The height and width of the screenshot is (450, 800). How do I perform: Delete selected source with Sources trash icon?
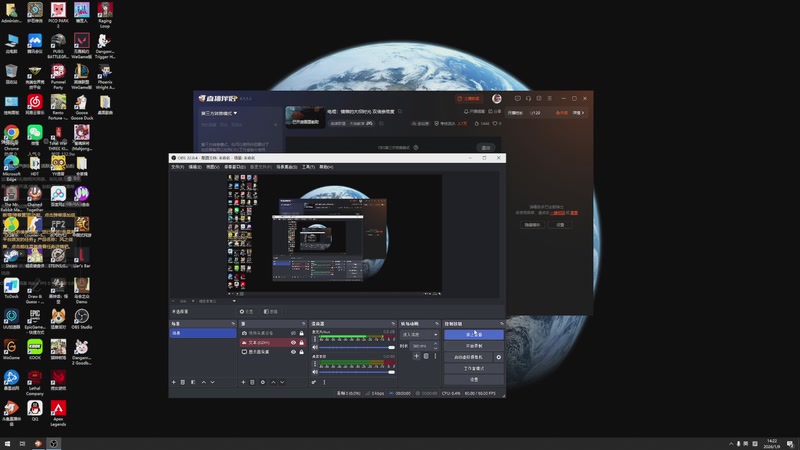pyautogui.click(x=253, y=382)
